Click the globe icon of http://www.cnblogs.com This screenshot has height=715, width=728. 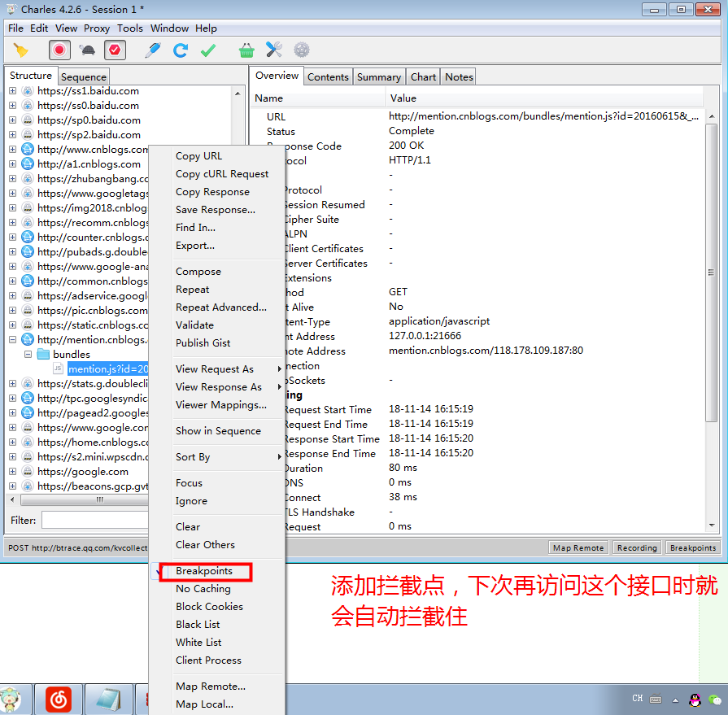(28, 150)
